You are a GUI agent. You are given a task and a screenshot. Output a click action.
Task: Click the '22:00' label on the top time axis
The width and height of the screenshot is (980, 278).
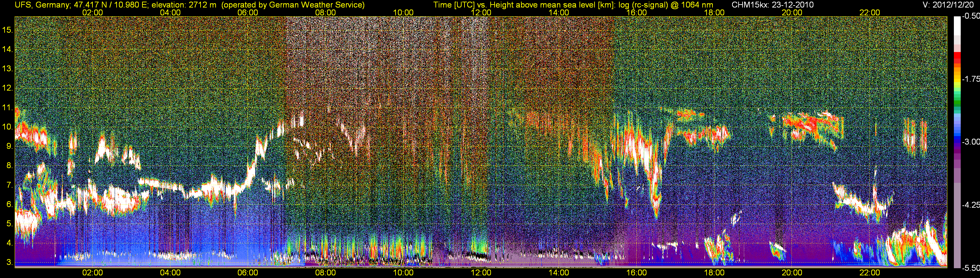click(x=870, y=12)
